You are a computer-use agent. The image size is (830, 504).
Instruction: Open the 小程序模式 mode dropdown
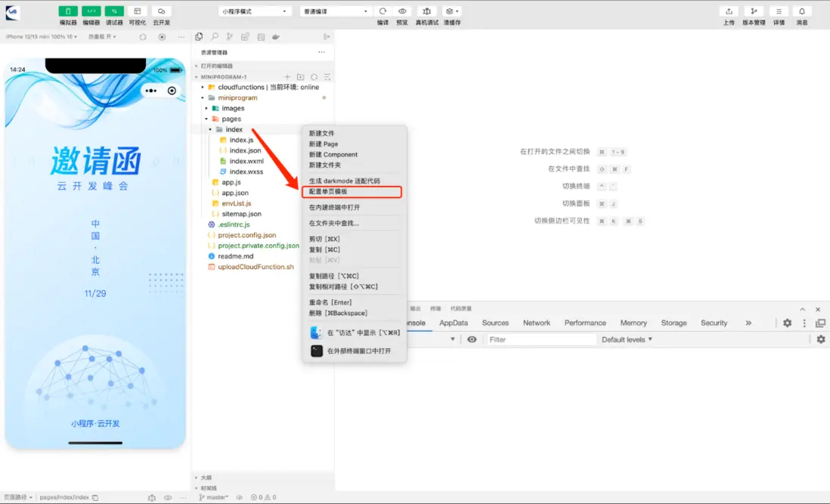[255, 11]
